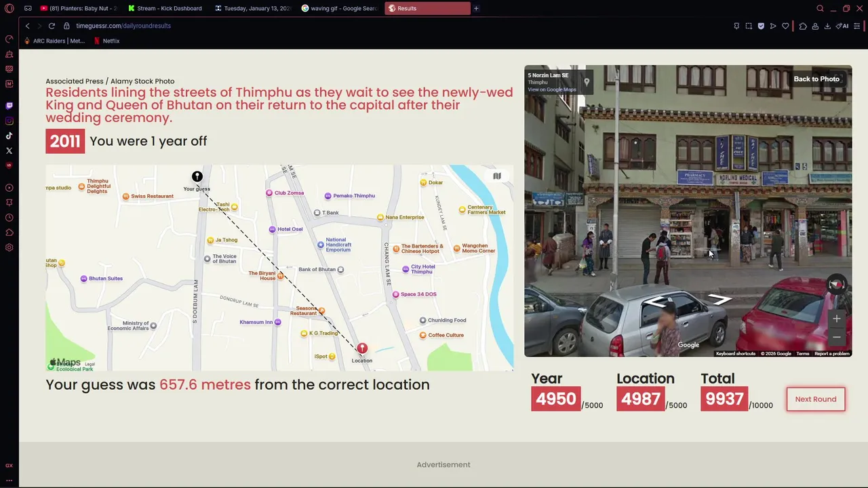Screen dimensions: 868x488
Task: Open ARC Raiders bookmark
Action: (54, 41)
